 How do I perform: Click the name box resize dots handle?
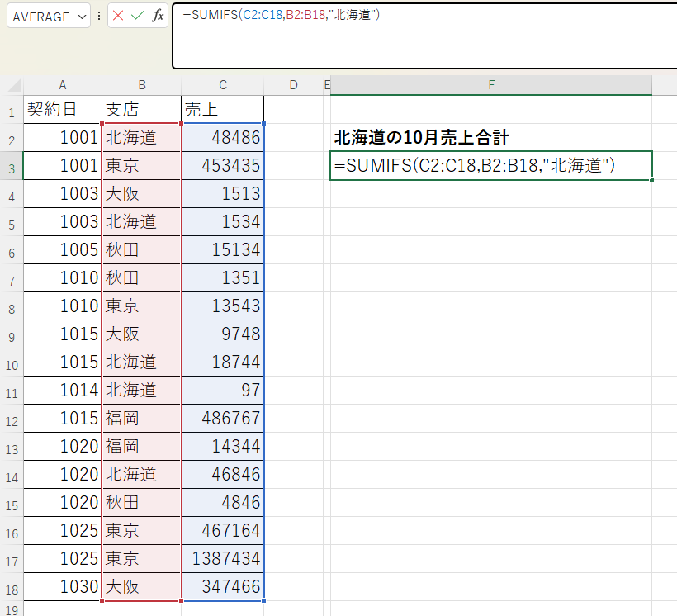[99, 16]
